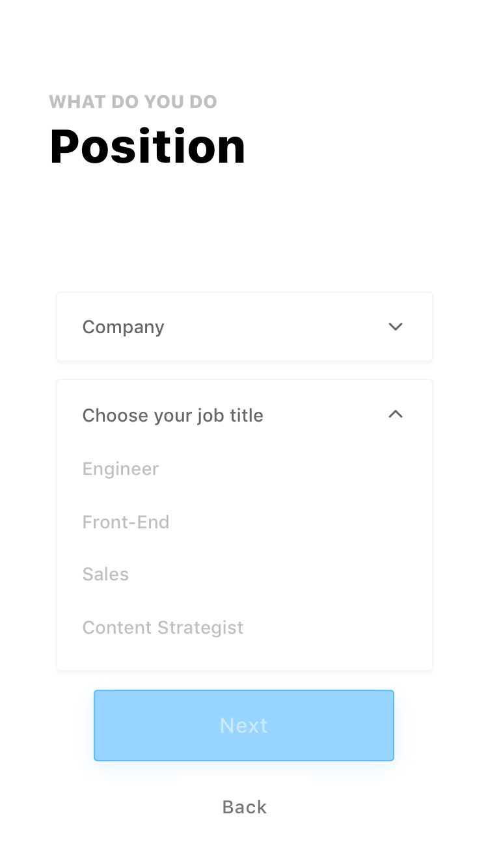488x868 pixels.
Task: Select the Content Strategist option
Action: click(x=163, y=628)
